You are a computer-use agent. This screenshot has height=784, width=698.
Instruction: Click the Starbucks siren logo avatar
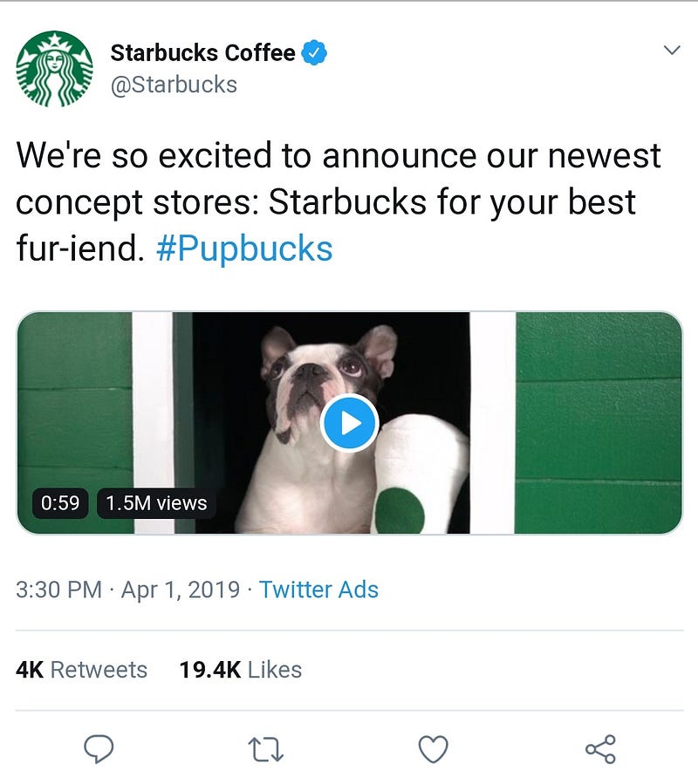[54, 69]
